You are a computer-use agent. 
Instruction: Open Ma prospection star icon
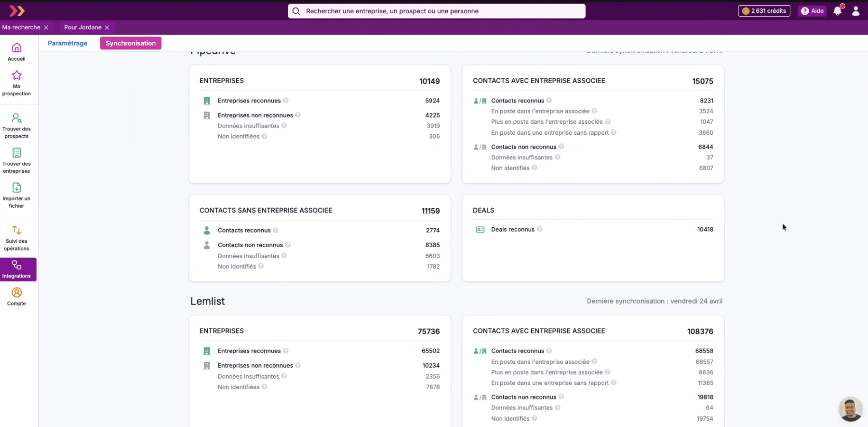click(x=17, y=75)
